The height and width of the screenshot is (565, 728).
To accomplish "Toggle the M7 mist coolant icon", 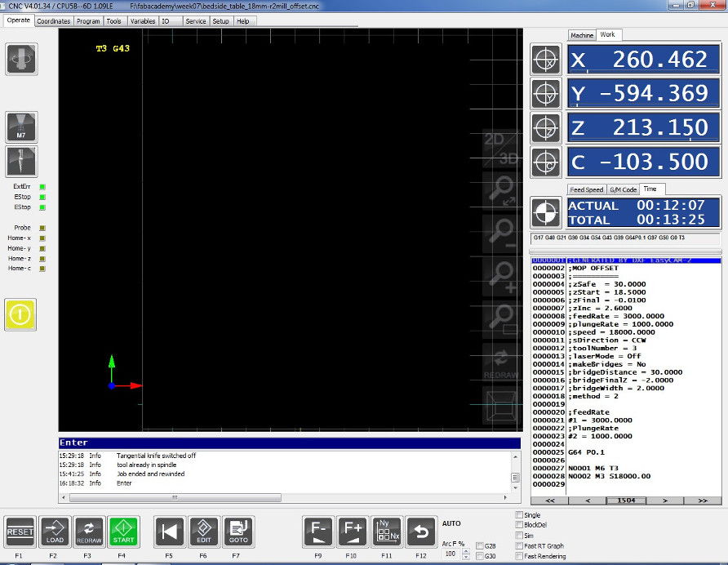I will tap(21, 127).
